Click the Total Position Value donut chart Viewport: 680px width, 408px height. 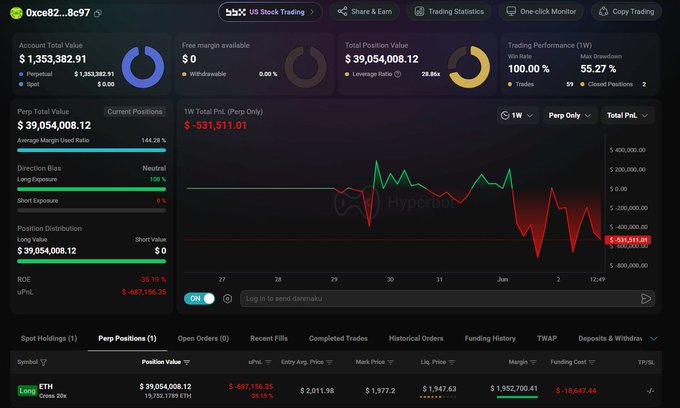(x=469, y=67)
